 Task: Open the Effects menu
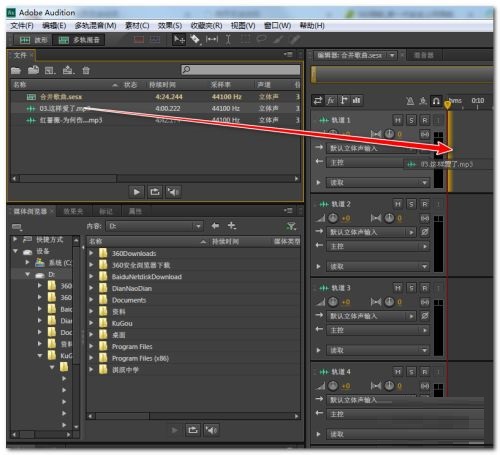click(x=170, y=26)
